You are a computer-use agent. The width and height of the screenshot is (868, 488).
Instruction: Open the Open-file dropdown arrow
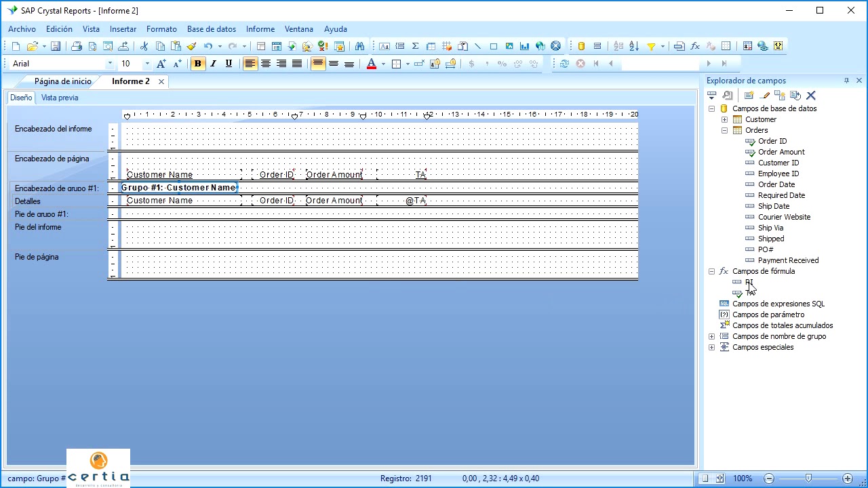coord(44,46)
